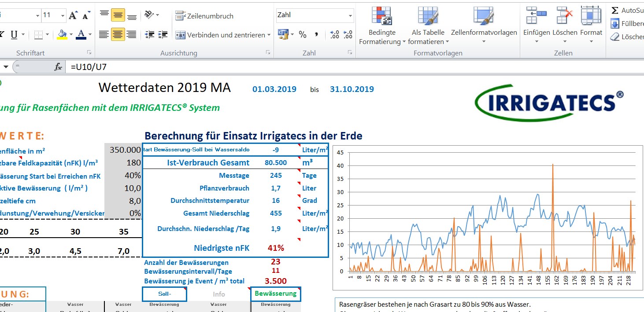The image size is (644, 312).
Task: Select the start date 01.03.2019
Action: point(274,89)
